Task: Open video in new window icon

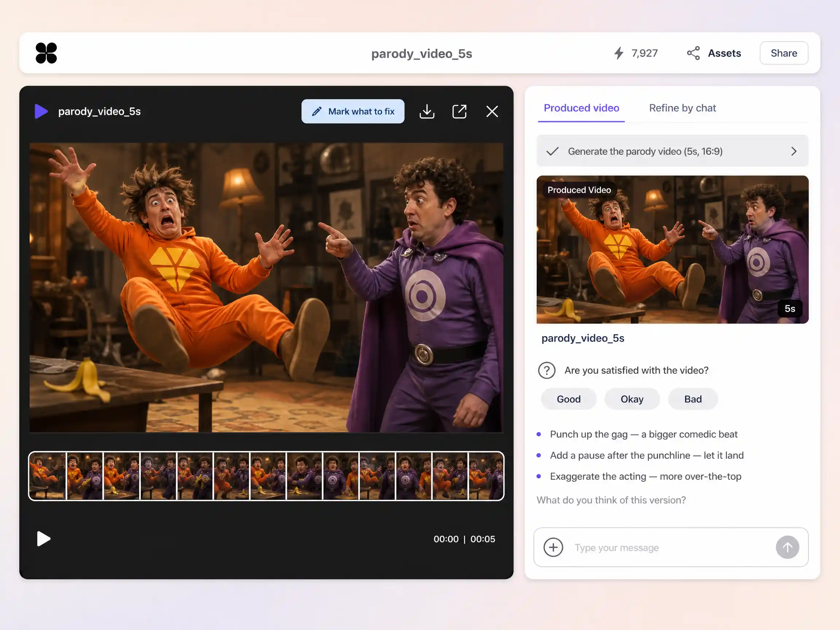Action: 459,111
